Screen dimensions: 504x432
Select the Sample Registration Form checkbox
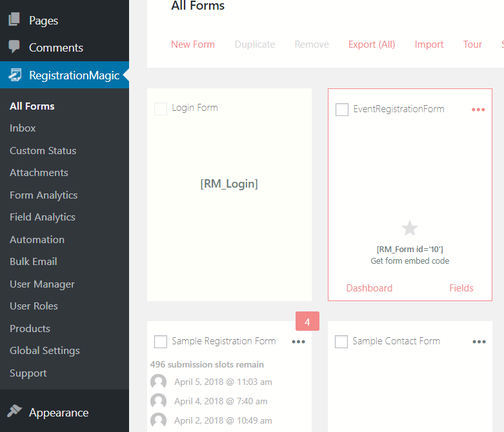[x=161, y=342]
